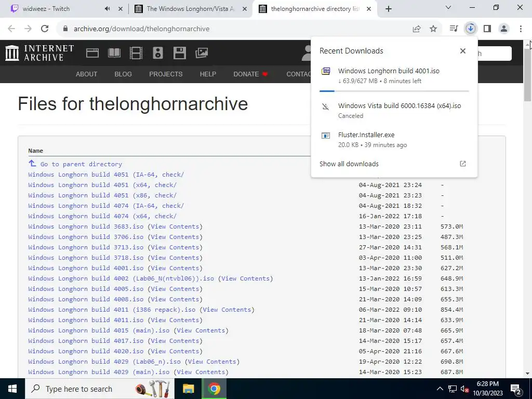Open the Video film strip icon
The image size is (532, 399).
coord(136,53)
